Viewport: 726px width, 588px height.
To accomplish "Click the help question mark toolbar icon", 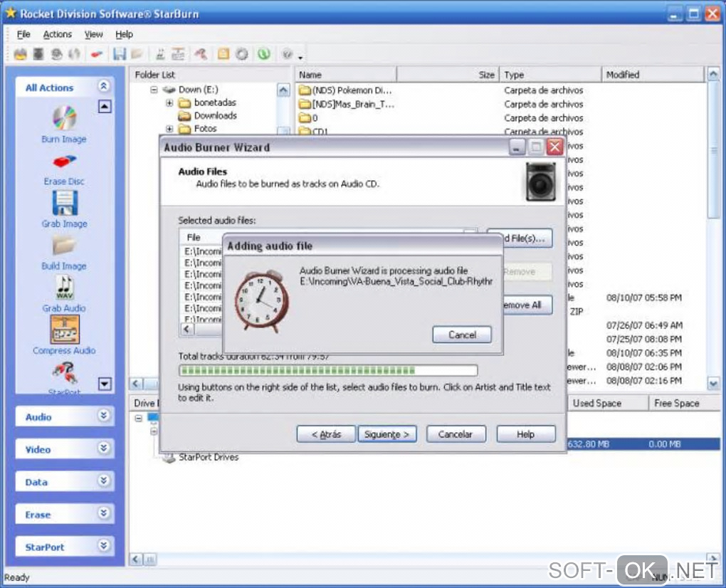I will coord(288,54).
